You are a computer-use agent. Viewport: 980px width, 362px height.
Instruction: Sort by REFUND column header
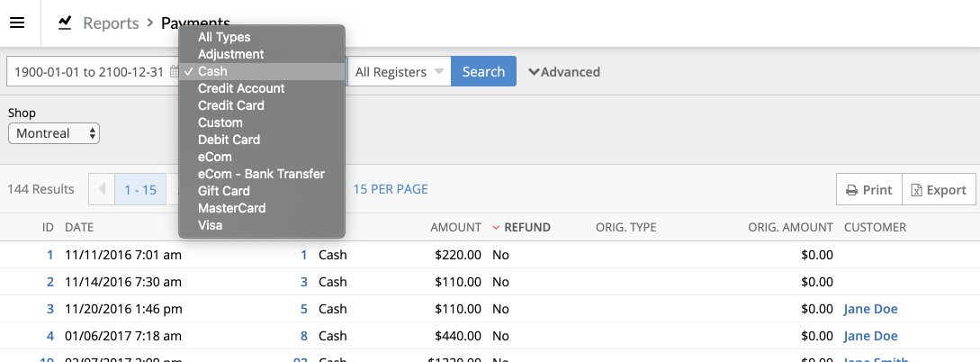(x=526, y=227)
